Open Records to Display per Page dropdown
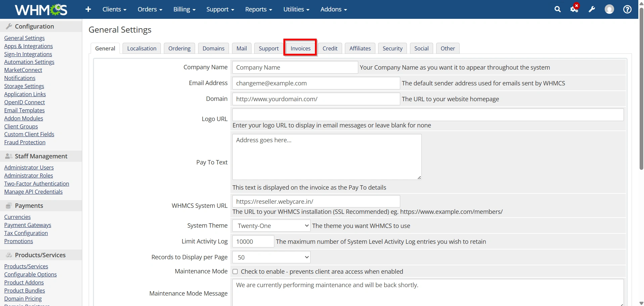This screenshot has width=644, height=306. coord(271,257)
